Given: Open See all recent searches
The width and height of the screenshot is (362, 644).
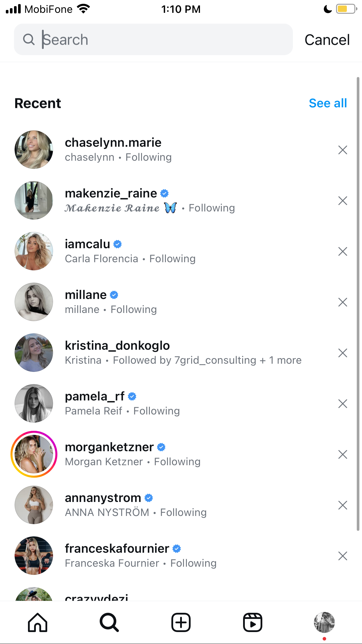Looking at the screenshot, I should [328, 103].
